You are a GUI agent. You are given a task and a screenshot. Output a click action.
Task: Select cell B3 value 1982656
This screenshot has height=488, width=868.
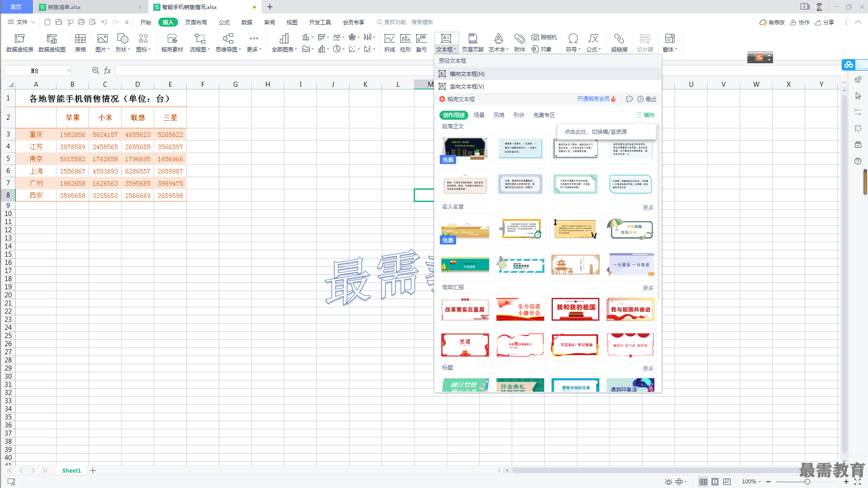(x=72, y=135)
